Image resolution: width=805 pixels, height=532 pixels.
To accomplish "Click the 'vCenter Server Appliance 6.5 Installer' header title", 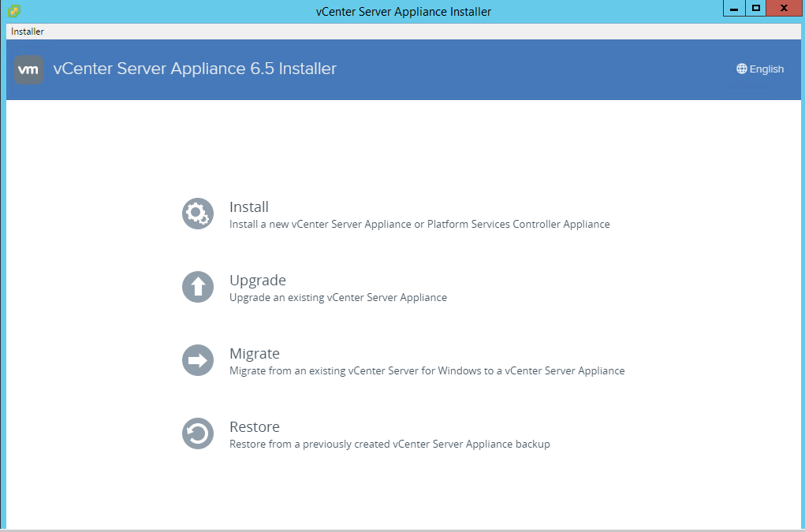I will click(195, 69).
